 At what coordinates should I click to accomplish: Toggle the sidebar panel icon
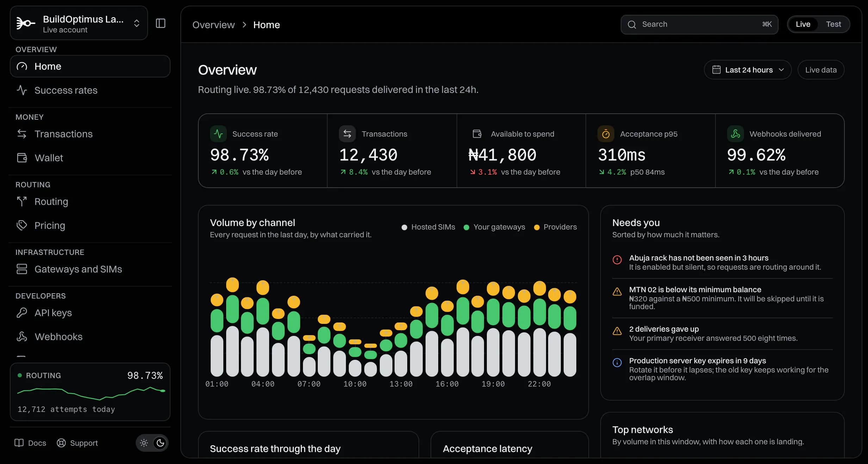(161, 23)
